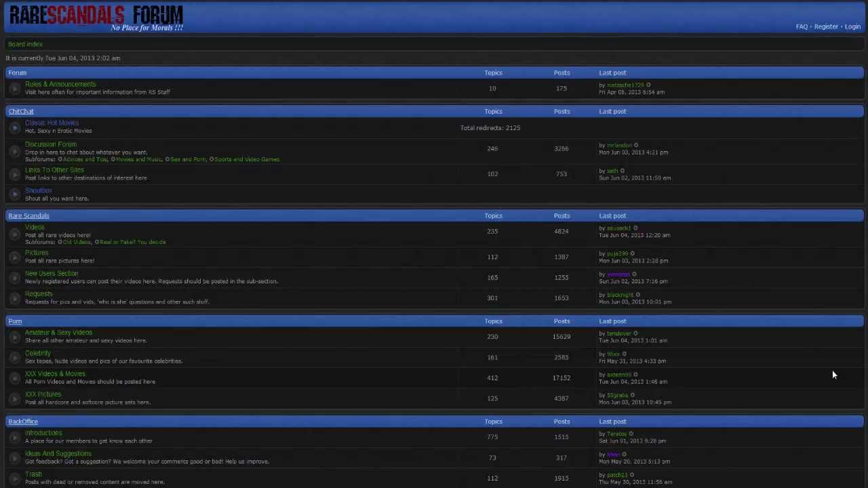This screenshot has width=868, height=488.
Task: Click the forum status icon beside Celebrity
Action: coord(14,357)
